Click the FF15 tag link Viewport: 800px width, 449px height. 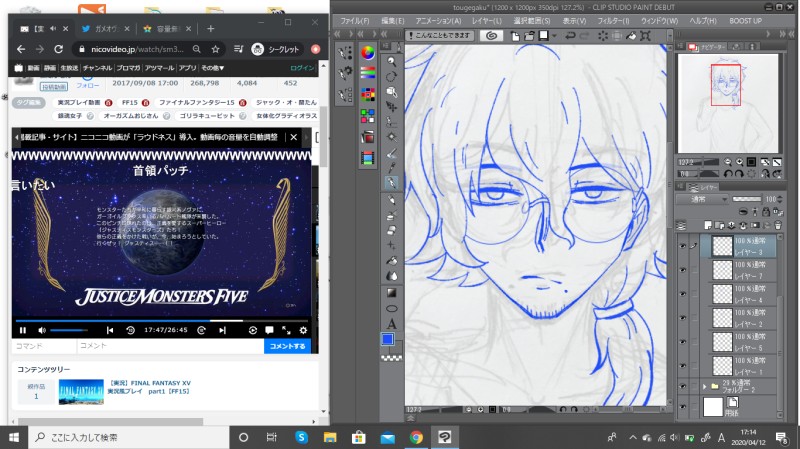(x=130, y=103)
